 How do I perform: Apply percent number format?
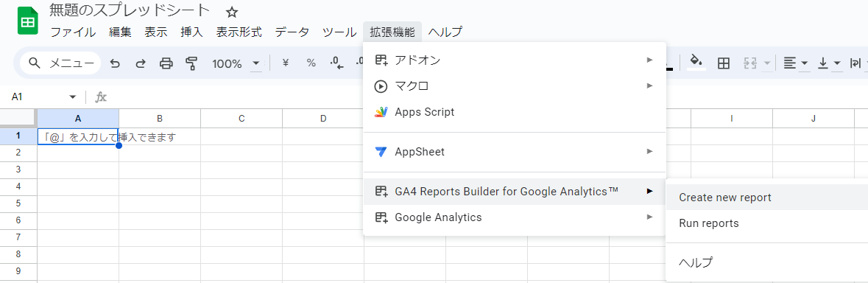click(x=311, y=63)
